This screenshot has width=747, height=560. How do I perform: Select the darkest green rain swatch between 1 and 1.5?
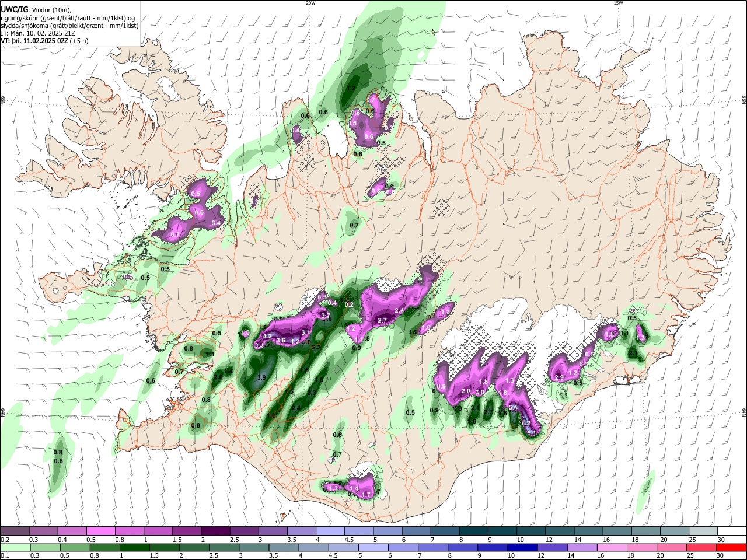click(134, 547)
